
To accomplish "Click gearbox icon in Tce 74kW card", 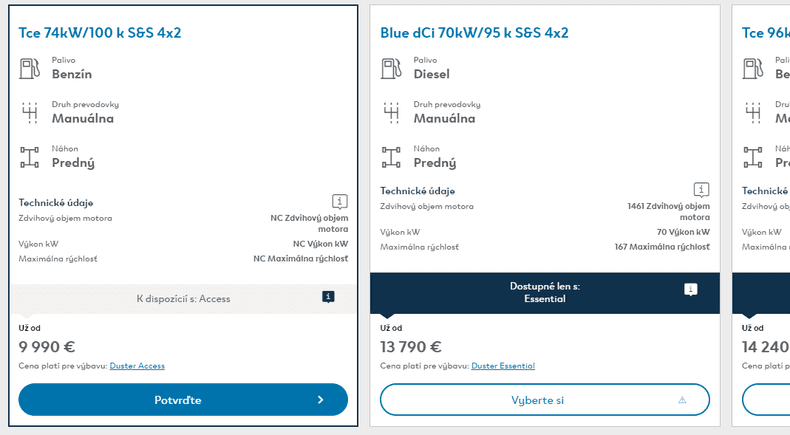I will tap(29, 112).
